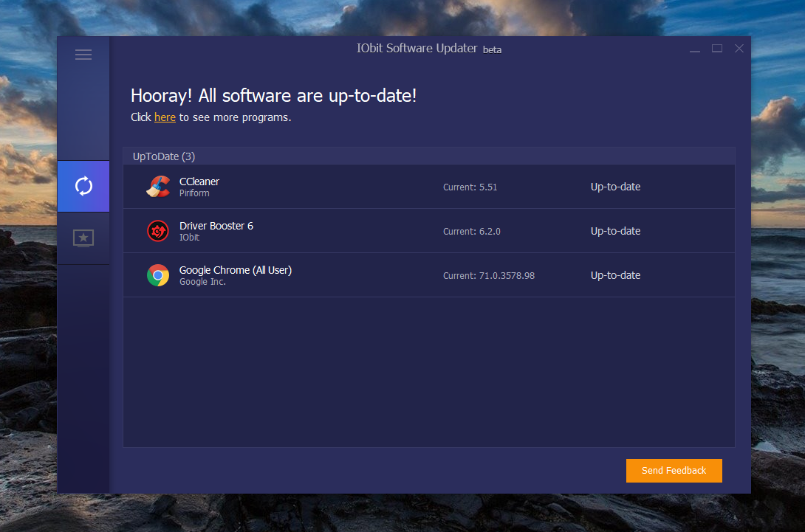Click Up-to-date status for Google Chrome
Image resolution: width=805 pixels, height=532 pixels.
(x=615, y=275)
